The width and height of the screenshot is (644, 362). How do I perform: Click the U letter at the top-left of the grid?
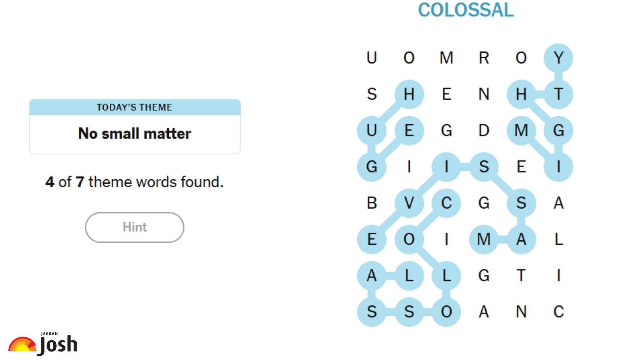click(x=371, y=58)
